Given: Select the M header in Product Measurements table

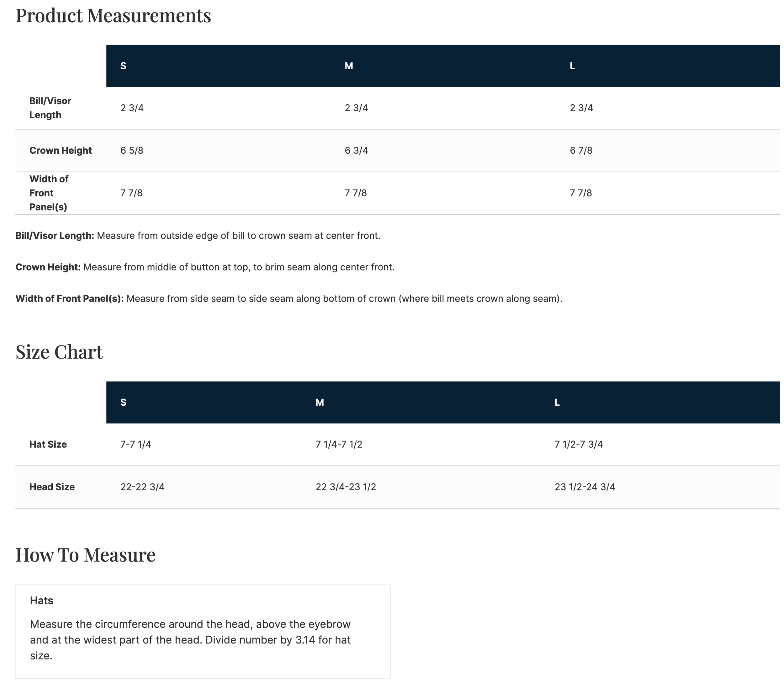Looking at the screenshot, I should (349, 66).
